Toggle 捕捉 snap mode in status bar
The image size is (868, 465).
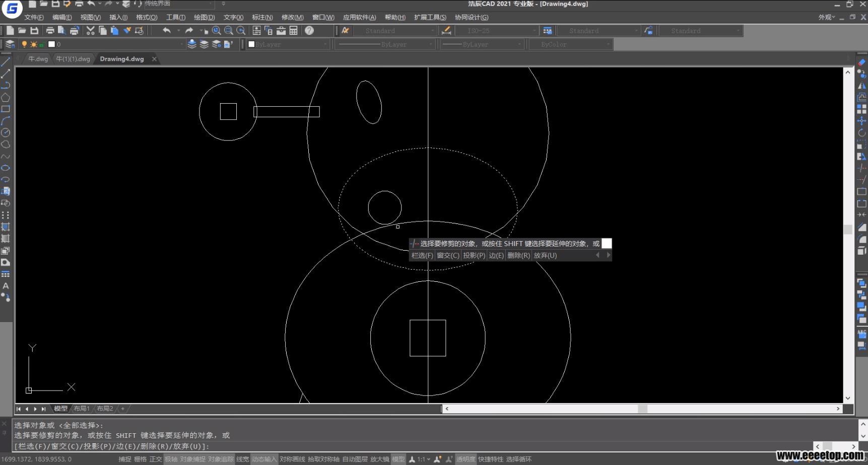coord(125,459)
